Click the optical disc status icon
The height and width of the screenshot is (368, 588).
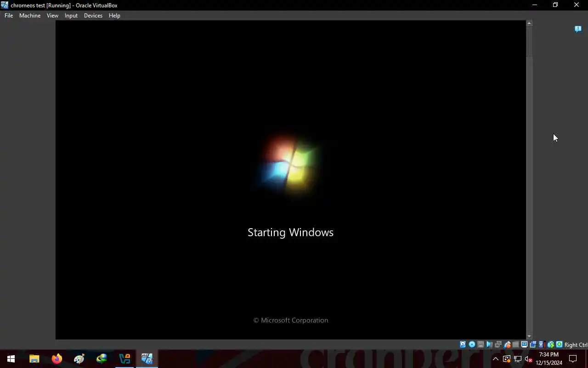coord(472,345)
